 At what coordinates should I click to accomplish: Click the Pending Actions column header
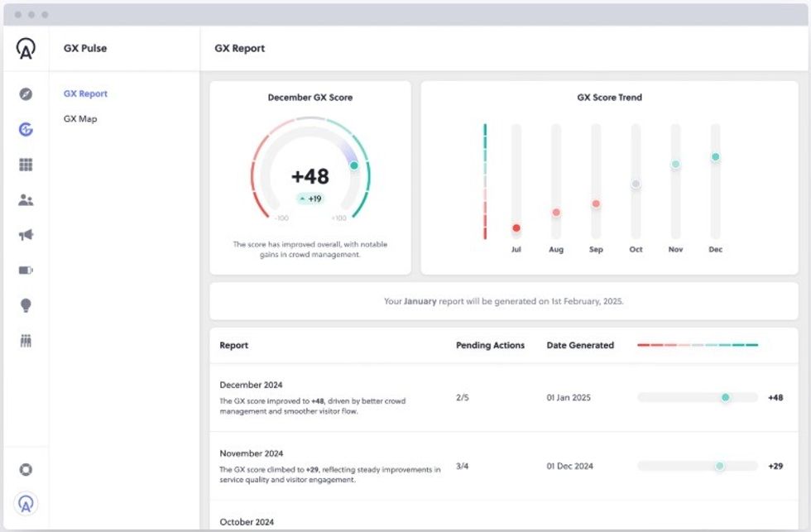pos(488,346)
